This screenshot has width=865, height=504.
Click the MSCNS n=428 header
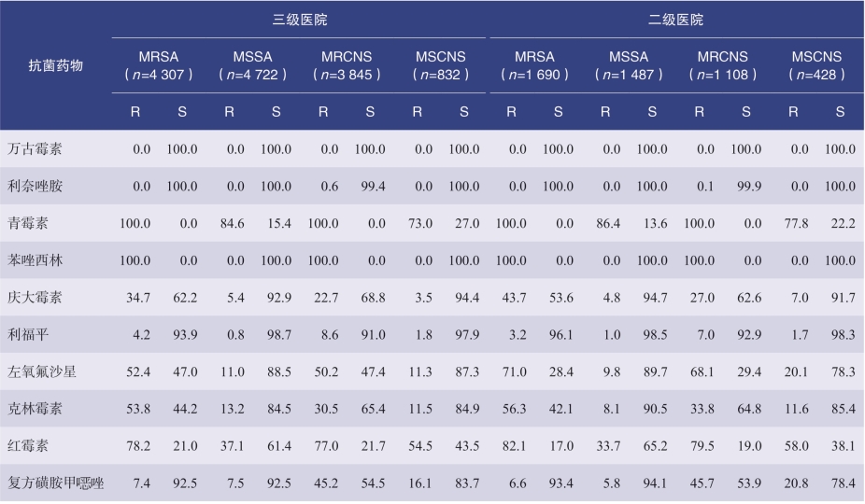coord(816,65)
